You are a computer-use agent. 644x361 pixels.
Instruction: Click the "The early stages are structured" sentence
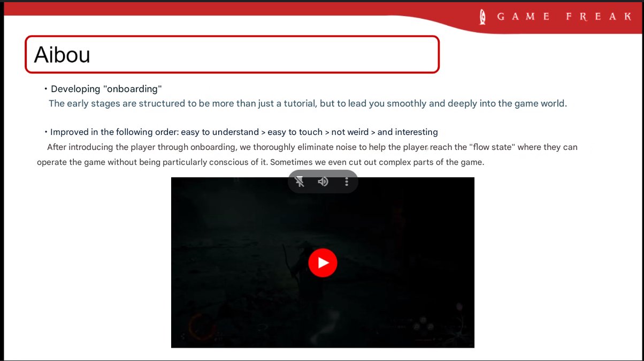(308, 103)
